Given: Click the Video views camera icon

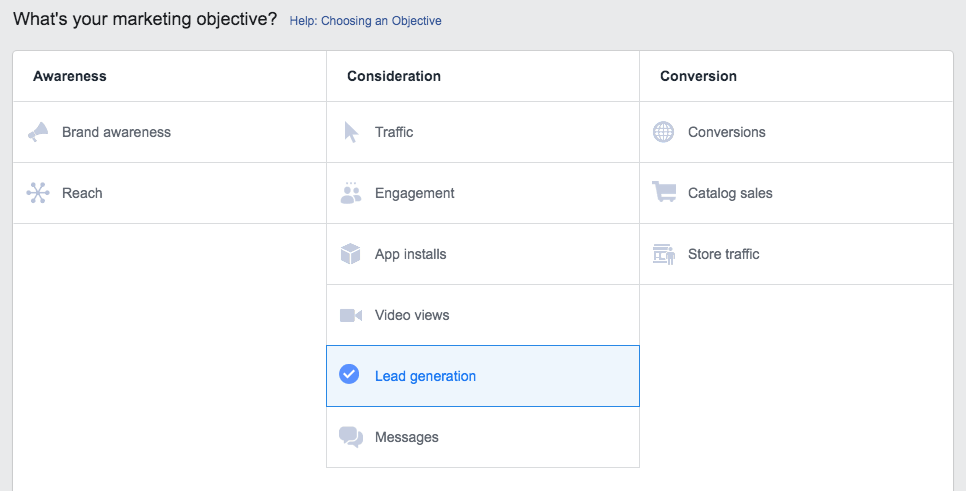Looking at the screenshot, I should (351, 315).
